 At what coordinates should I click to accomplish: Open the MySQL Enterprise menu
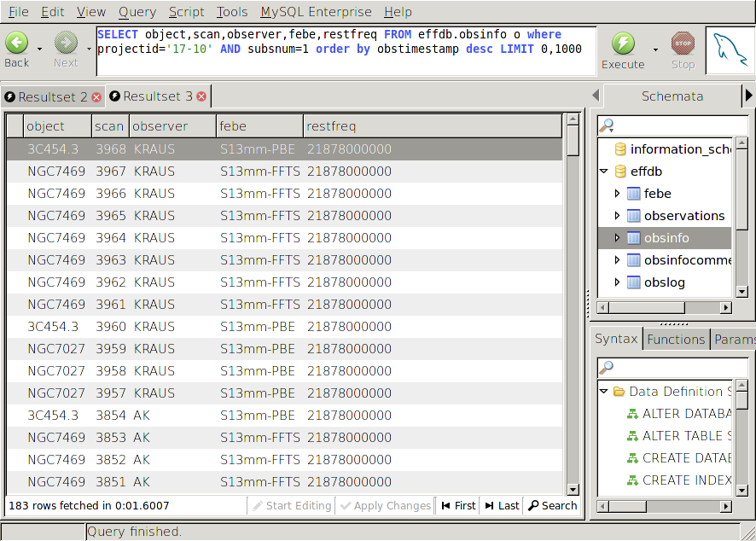pos(316,12)
